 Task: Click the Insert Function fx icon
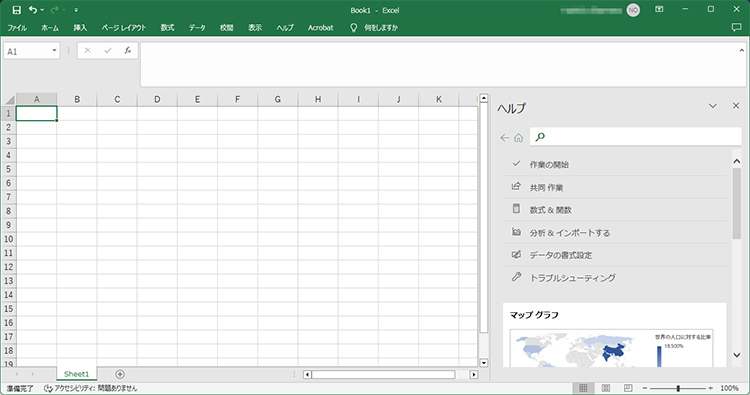pos(128,50)
